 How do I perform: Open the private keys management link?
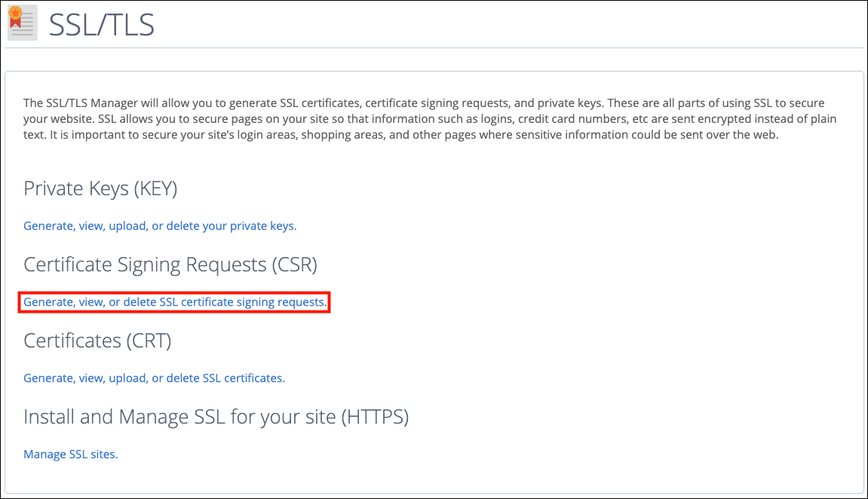click(160, 225)
